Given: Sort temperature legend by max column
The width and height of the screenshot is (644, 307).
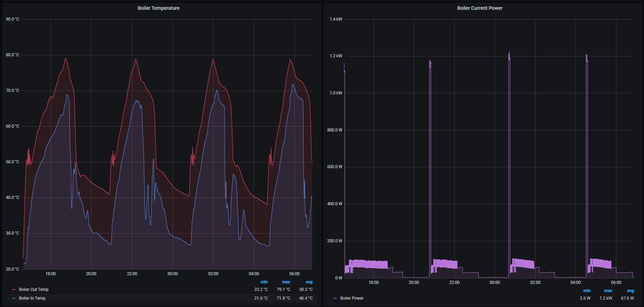Looking at the screenshot, I should (286, 282).
